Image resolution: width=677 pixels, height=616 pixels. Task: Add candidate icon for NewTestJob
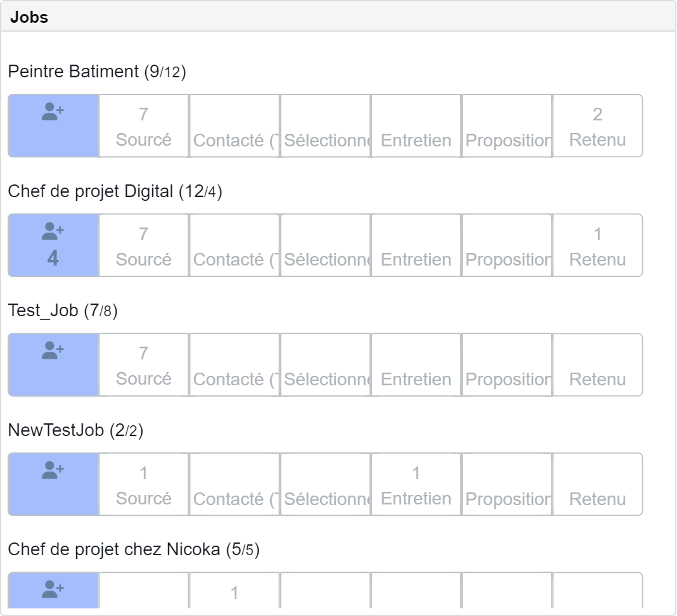53,470
